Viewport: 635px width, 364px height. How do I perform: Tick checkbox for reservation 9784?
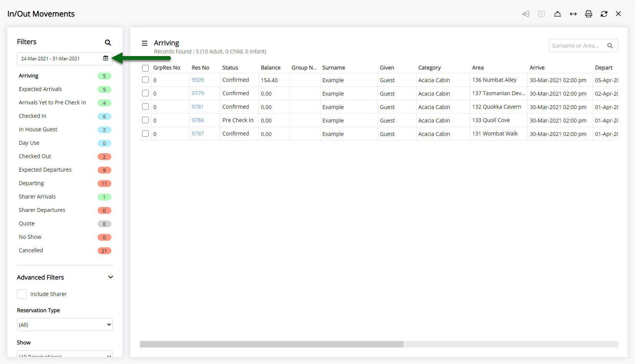pyautogui.click(x=145, y=120)
